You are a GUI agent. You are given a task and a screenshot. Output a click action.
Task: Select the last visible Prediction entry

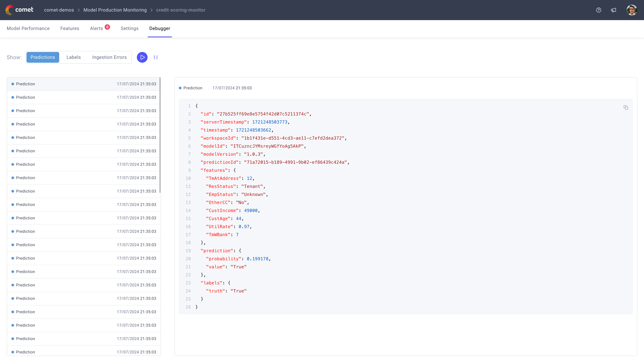[84, 352]
